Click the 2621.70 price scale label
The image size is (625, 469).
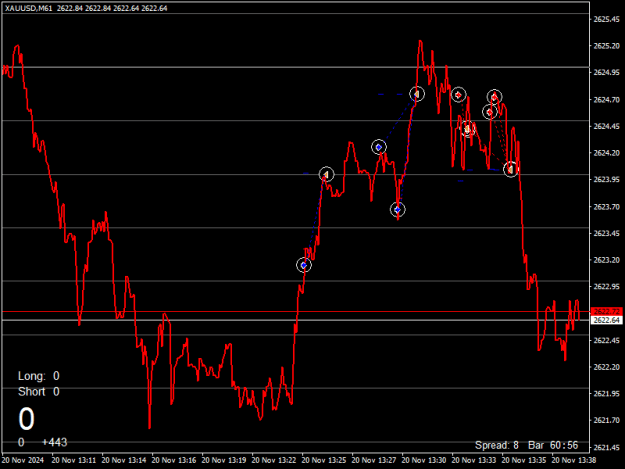click(x=606, y=420)
